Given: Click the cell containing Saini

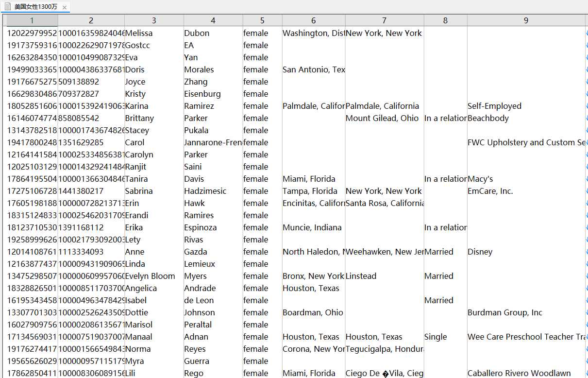Looking at the screenshot, I should pyautogui.click(x=213, y=167).
